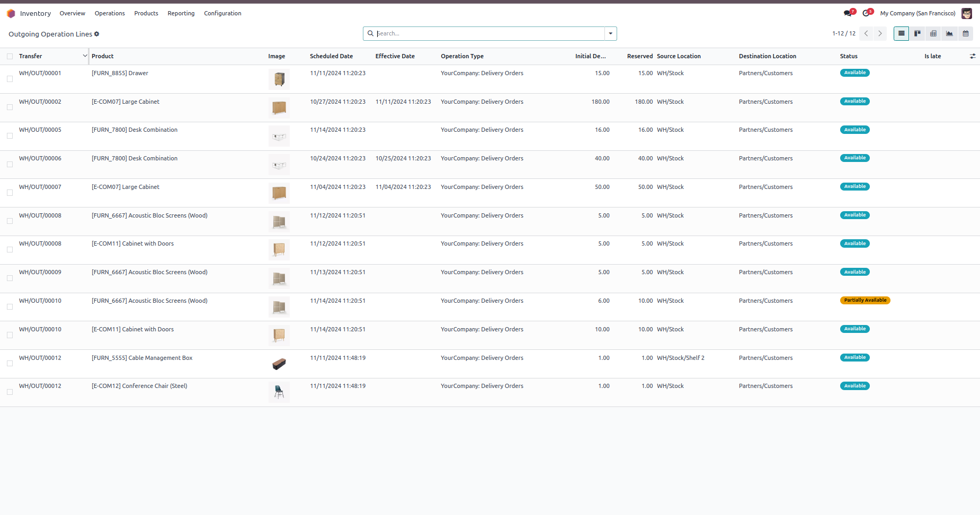Click the optional columns settings icon
Image resolution: width=980 pixels, height=515 pixels.
click(973, 56)
